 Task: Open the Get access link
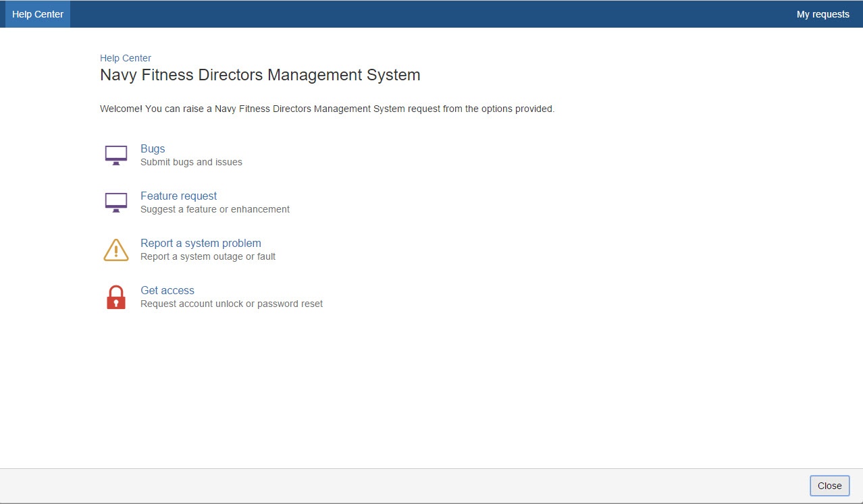[x=167, y=291]
